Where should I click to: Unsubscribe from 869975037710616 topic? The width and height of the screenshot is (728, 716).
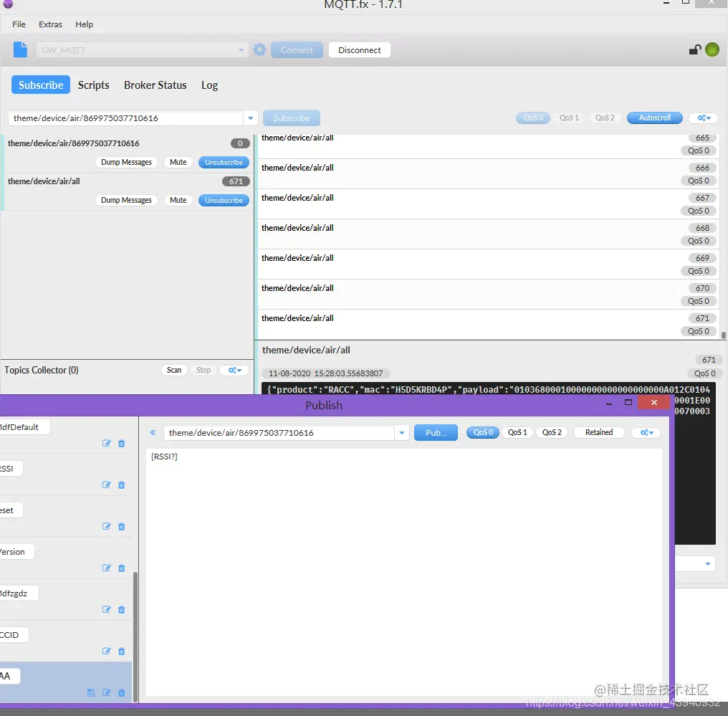(224, 162)
